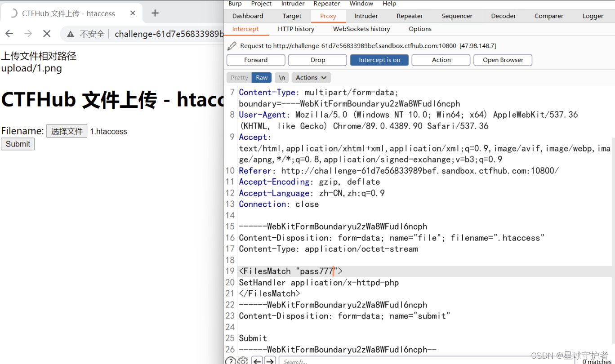Open the Intruder menu
Viewport: 615px width, 364px height.
293,4
